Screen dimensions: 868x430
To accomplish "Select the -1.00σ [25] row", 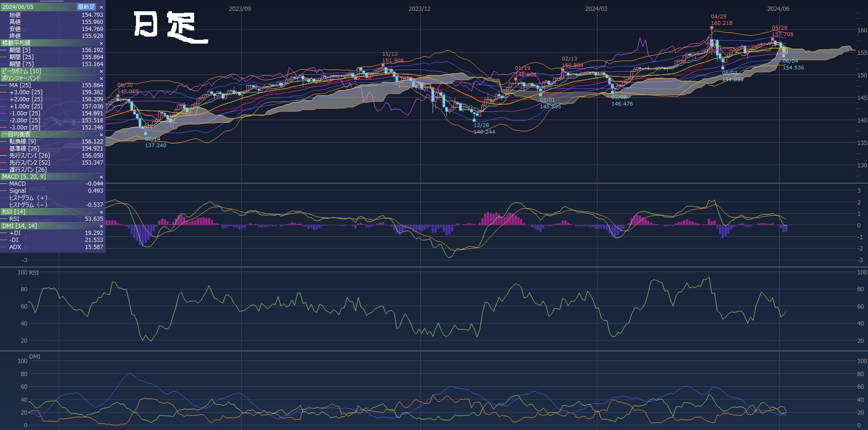I will 53,113.
